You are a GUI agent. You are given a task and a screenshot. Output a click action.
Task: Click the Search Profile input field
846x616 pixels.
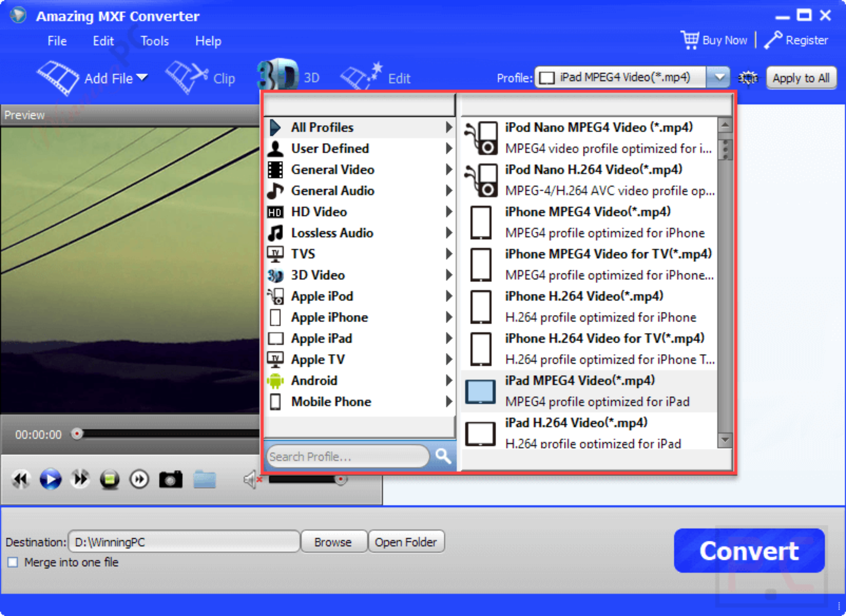pyautogui.click(x=347, y=457)
